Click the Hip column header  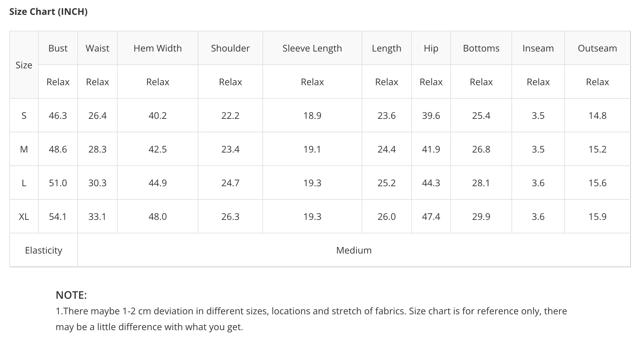(x=431, y=48)
